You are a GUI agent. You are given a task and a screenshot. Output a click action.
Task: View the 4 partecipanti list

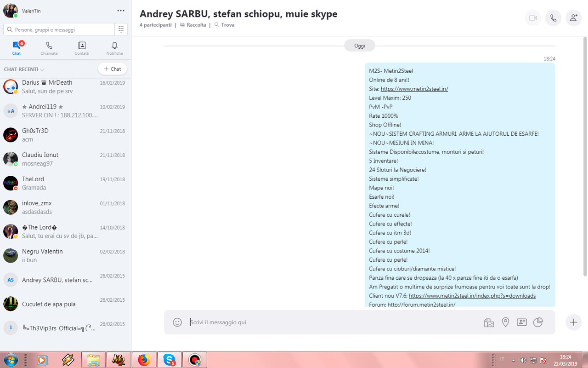[x=156, y=25]
